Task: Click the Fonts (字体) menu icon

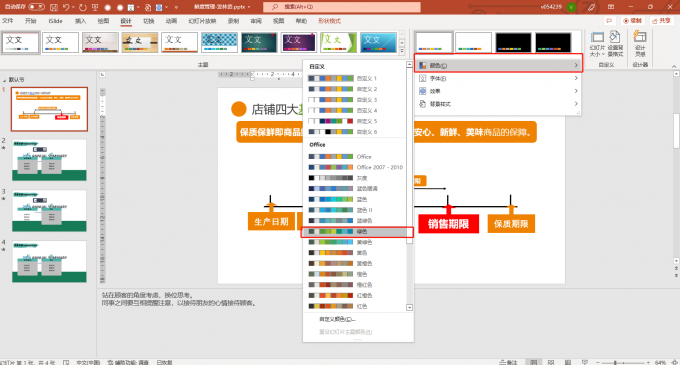Action: [422, 78]
